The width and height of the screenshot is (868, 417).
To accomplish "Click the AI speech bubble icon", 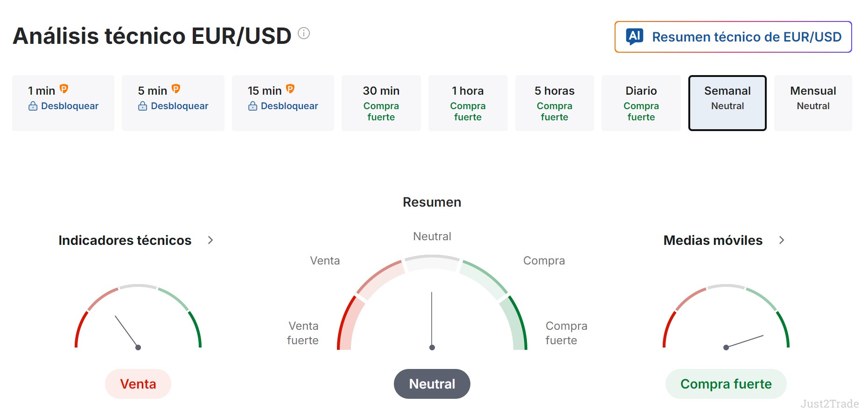I will [635, 36].
